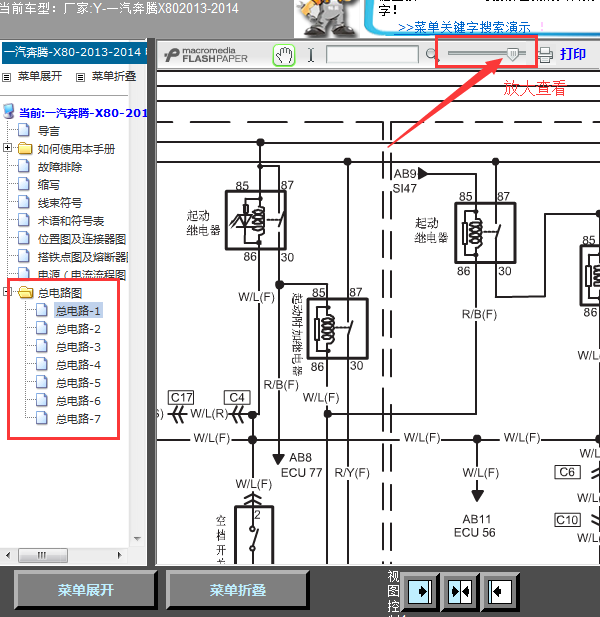The image size is (600, 617).
Task: Click page icon next to 总电路-2
Action: [42, 328]
